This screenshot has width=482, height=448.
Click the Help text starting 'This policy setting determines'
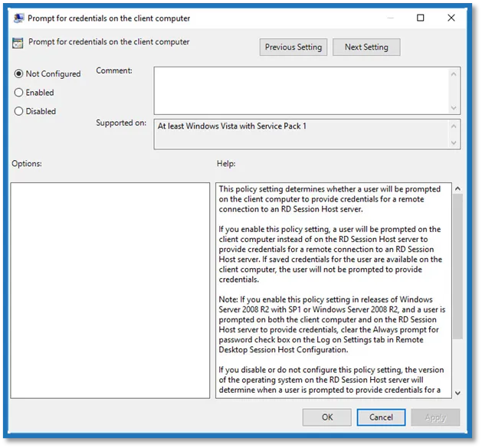[x=330, y=199]
